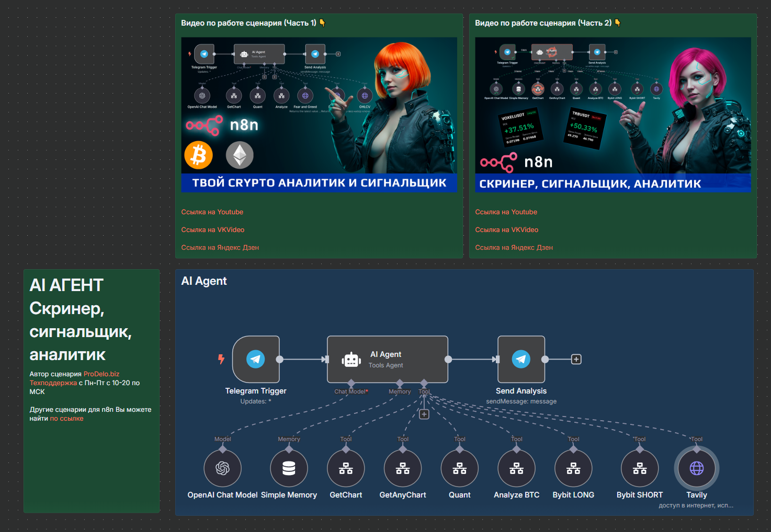This screenshot has width=771, height=532.
Task: Open the Quant tool node
Action: (460, 468)
